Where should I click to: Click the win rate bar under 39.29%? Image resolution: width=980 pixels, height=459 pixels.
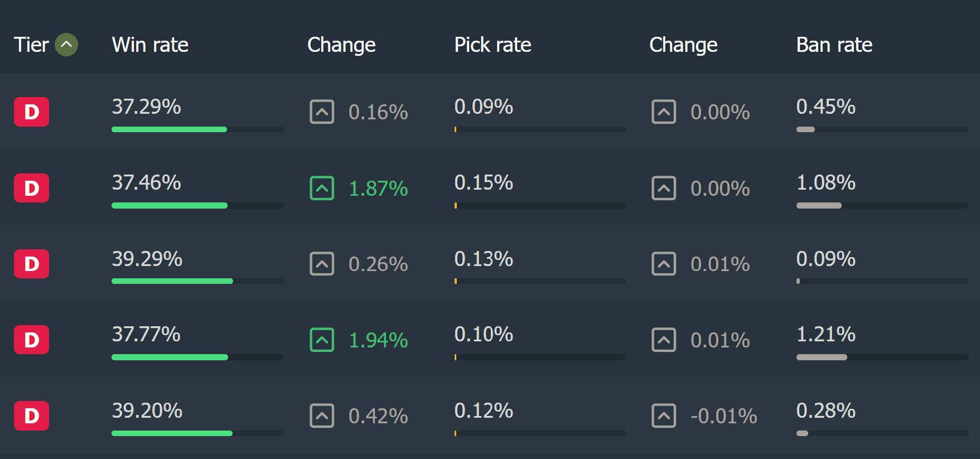pos(197,281)
